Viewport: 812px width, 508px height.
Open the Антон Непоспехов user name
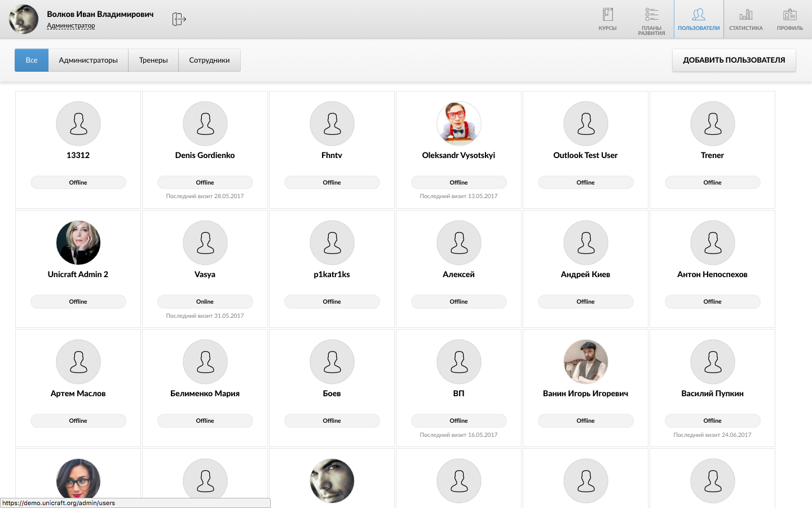(x=713, y=274)
